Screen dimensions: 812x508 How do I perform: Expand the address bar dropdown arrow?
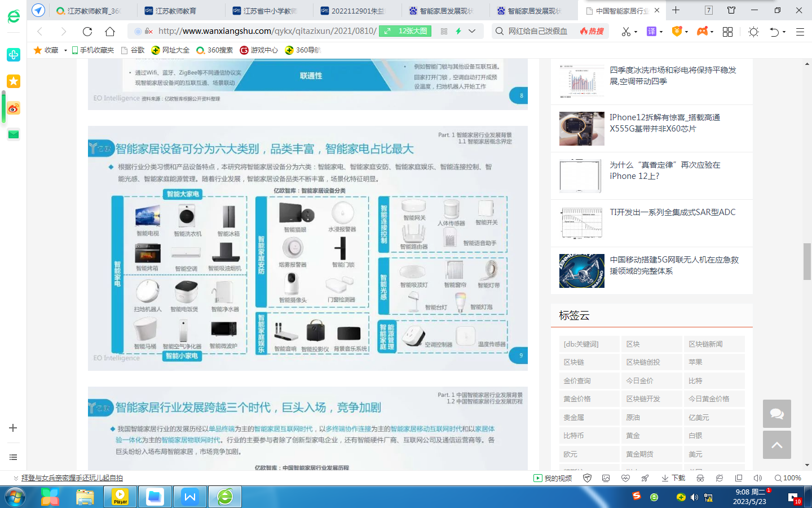coord(472,32)
